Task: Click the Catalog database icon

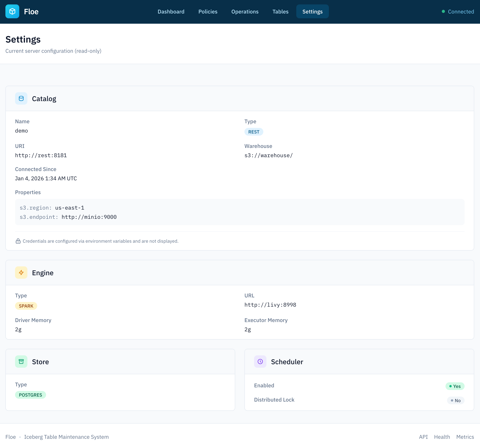Action: pyautogui.click(x=21, y=98)
